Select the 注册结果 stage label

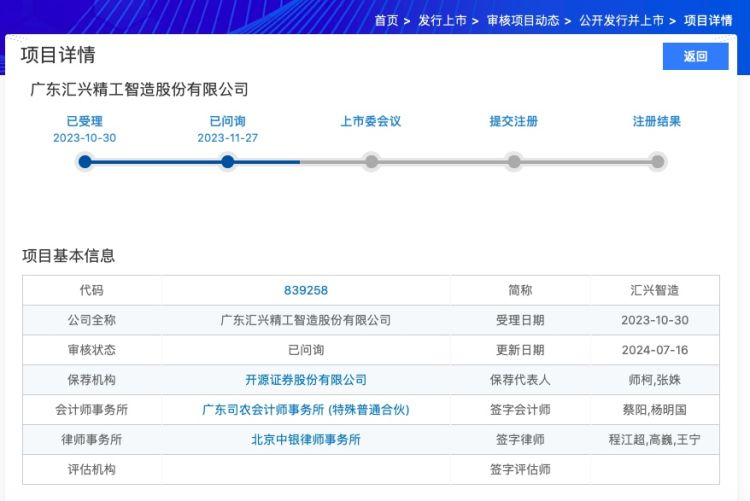(657, 122)
